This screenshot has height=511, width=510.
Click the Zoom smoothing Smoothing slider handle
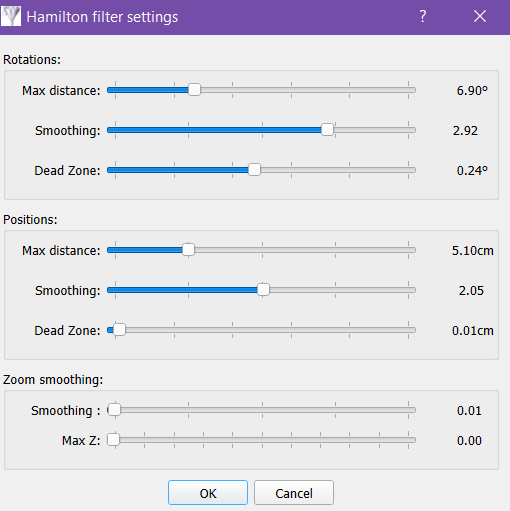pos(114,410)
